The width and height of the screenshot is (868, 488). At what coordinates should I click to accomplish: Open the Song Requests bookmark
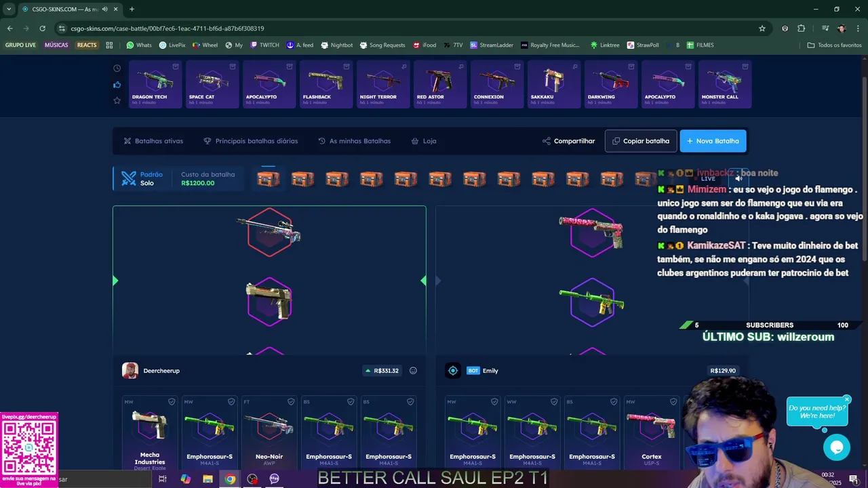pos(382,45)
